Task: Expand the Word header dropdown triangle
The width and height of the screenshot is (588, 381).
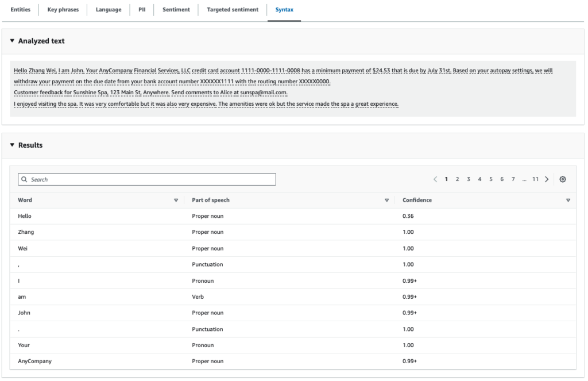Action: tap(176, 200)
